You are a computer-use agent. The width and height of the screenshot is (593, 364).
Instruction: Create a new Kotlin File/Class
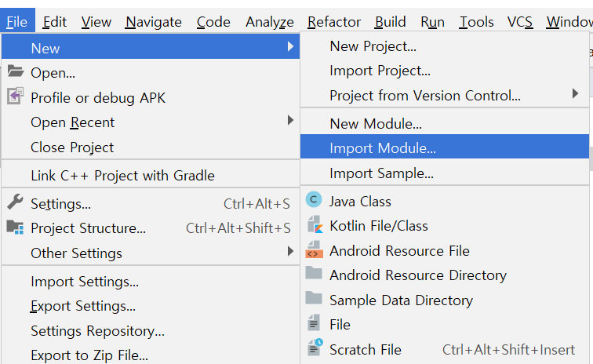pyautogui.click(x=445, y=225)
